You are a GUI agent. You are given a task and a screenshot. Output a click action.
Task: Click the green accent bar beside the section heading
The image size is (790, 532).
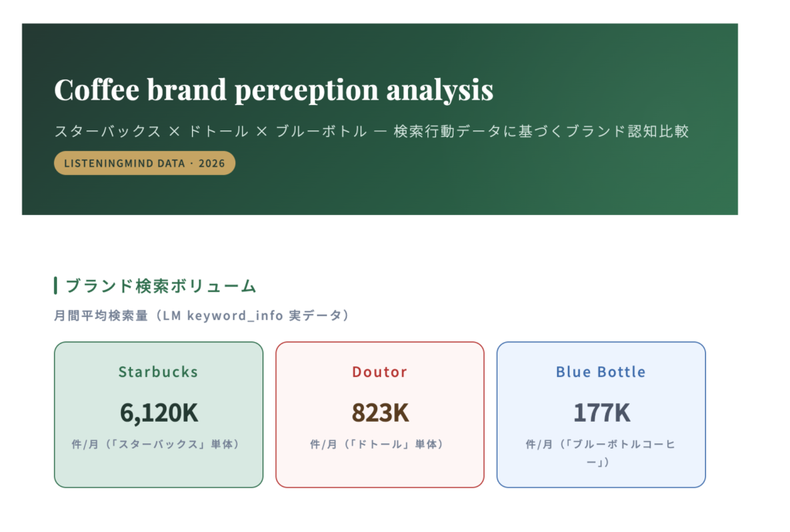[56, 286]
